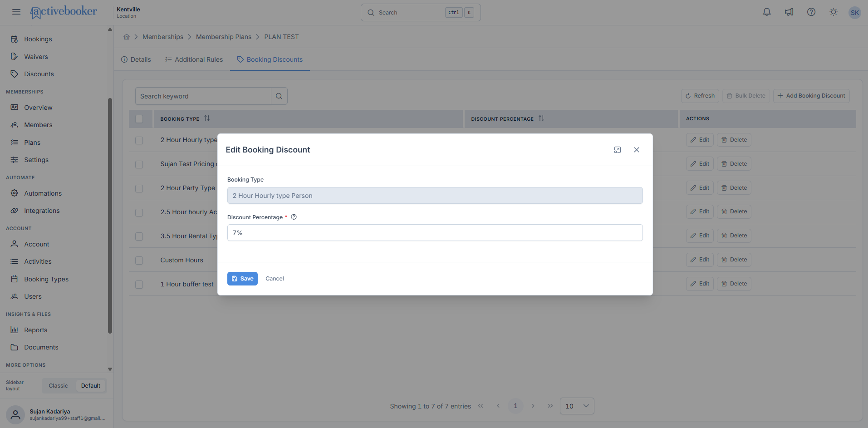
Task: Open the Booking Type dropdown field
Action: tap(435, 196)
